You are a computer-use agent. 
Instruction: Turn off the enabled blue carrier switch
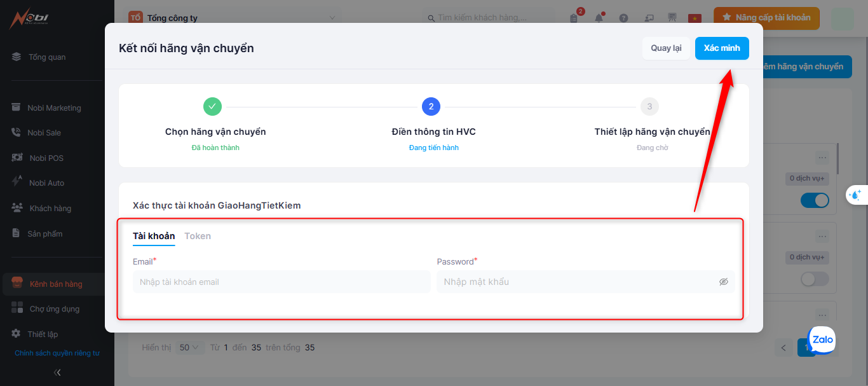[815, 201]
